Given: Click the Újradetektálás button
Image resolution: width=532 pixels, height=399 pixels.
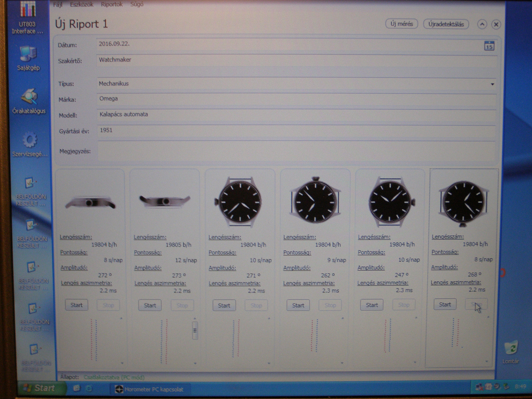Looking at the screenshot, I should pos(446,24).
